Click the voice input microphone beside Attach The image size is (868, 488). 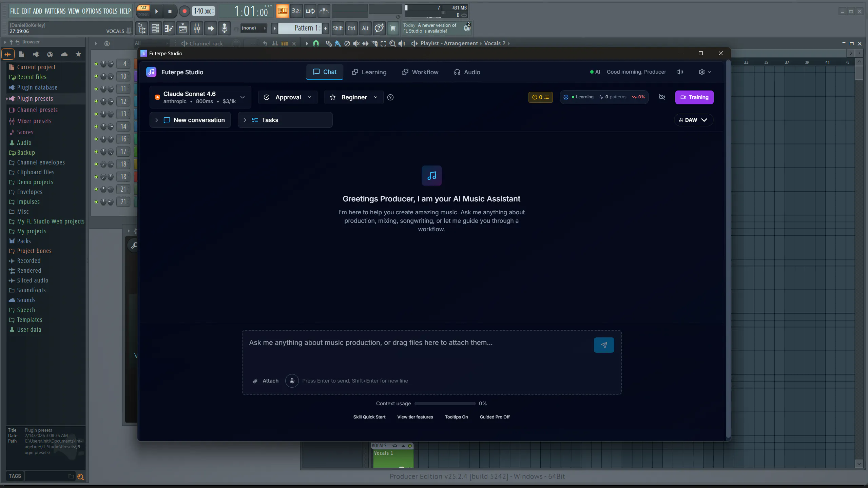click(x=292, y=381)
